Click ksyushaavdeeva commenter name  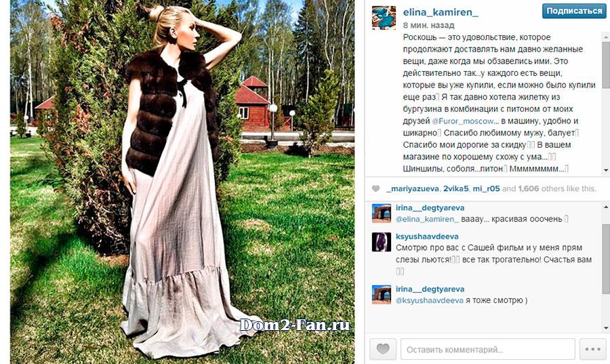[x=427, y=237]
